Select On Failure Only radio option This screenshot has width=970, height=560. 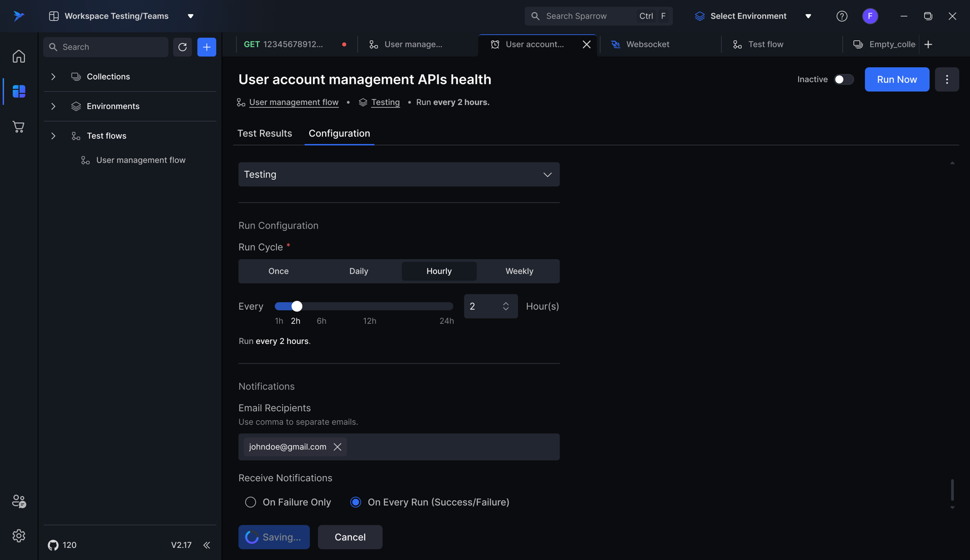pos(251,502)
